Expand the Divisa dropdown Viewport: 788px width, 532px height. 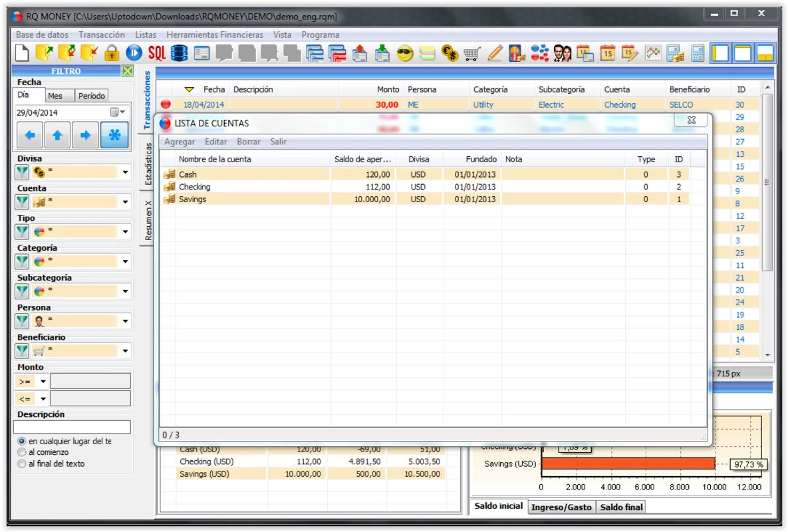point(125,172)
